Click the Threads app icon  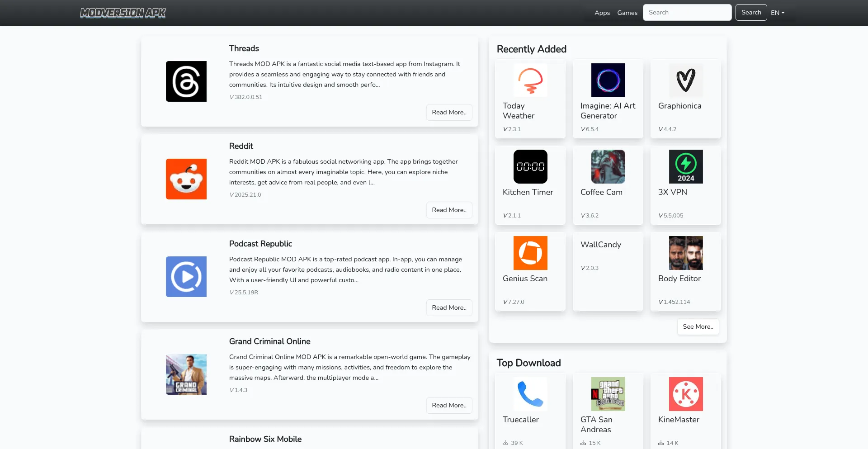pos(186,81)
